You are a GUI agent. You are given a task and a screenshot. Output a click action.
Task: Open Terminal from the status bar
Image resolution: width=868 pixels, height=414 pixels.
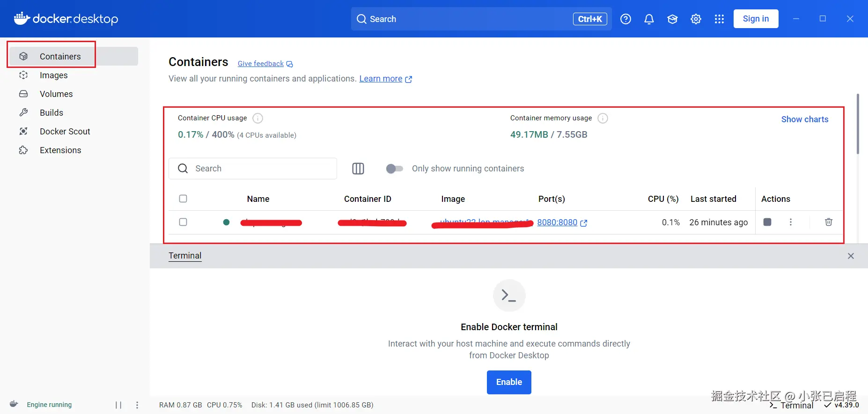791,406
